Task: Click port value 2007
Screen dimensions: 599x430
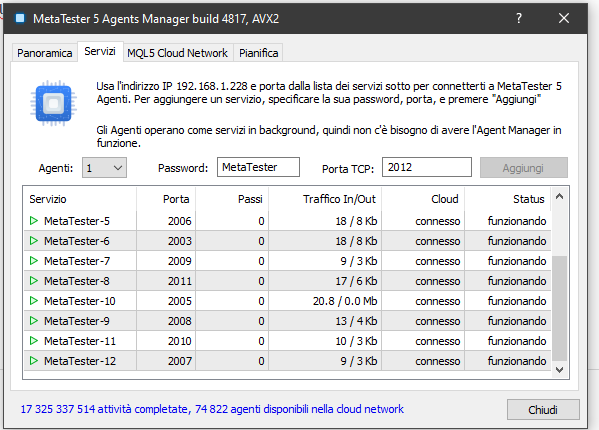Action: coord(180,361)
